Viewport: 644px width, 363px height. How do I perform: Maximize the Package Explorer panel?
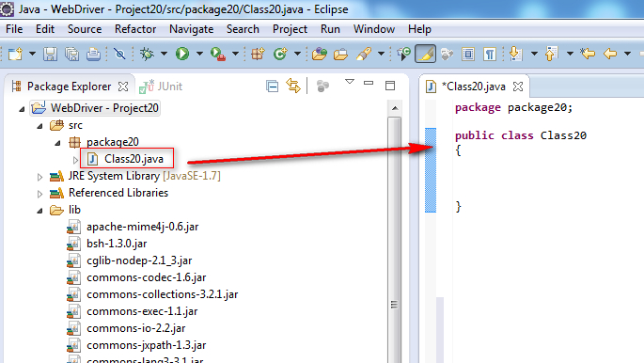(x=390, y=85)
